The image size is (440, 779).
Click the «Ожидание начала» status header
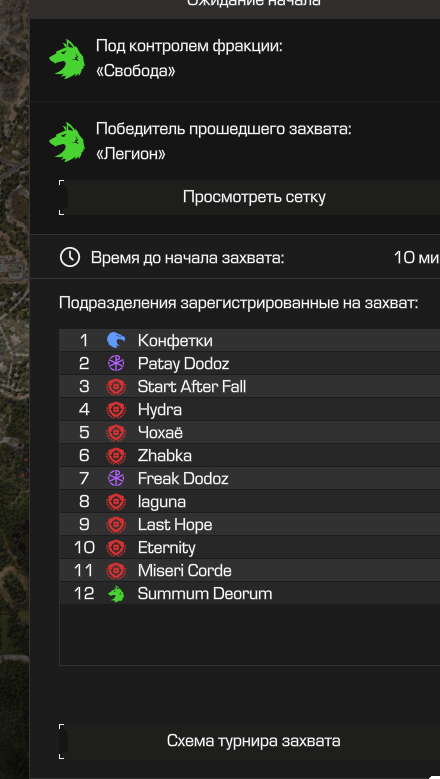coord(253,2)
